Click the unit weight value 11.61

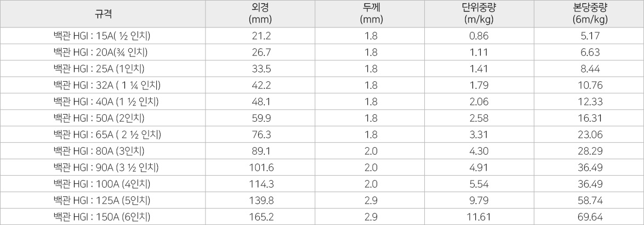point(480,217)
